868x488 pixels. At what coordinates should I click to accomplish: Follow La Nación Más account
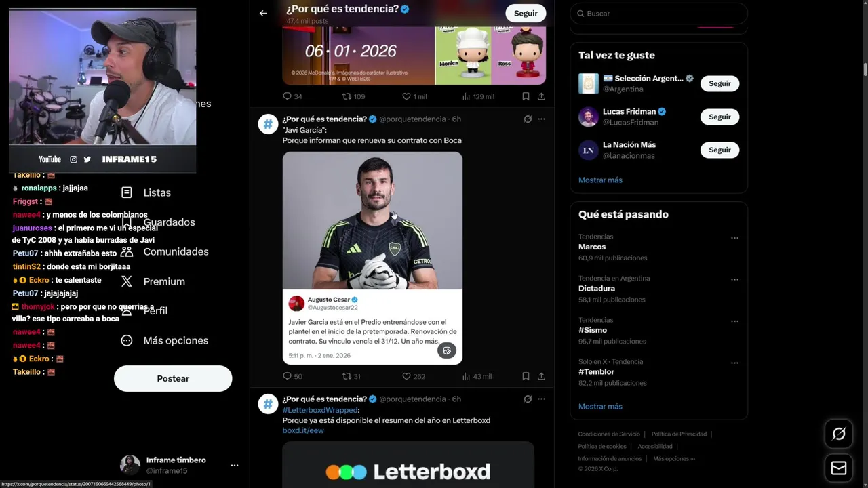pos(719,150)
